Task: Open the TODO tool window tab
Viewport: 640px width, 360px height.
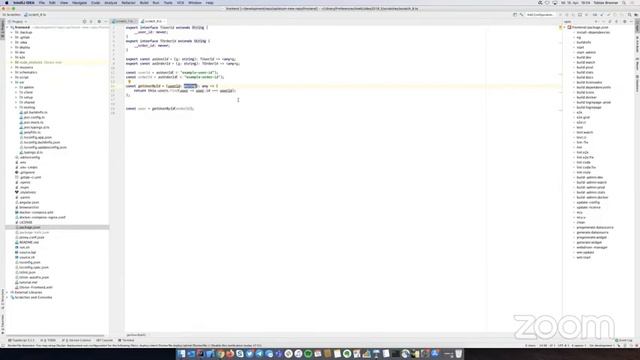Action: pos(49,340)
